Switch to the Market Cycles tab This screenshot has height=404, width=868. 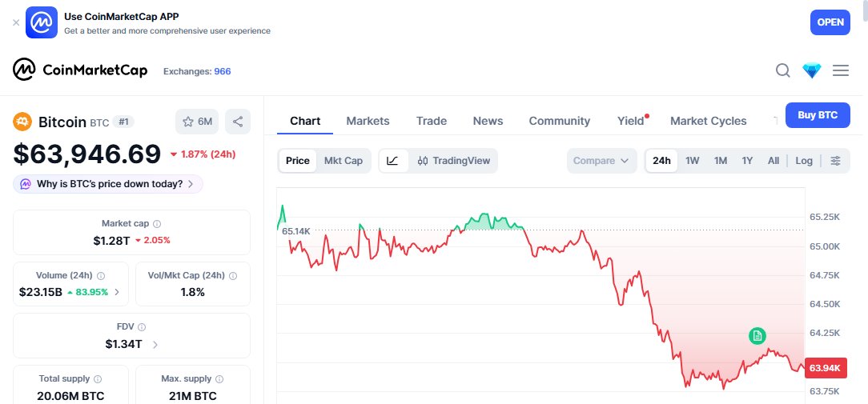(708, 122)
